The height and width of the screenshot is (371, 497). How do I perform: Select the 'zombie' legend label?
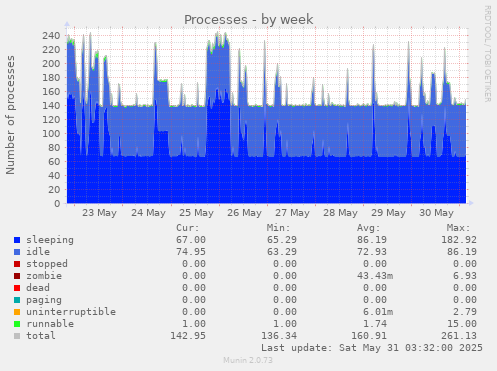click(x=44, y=276)
